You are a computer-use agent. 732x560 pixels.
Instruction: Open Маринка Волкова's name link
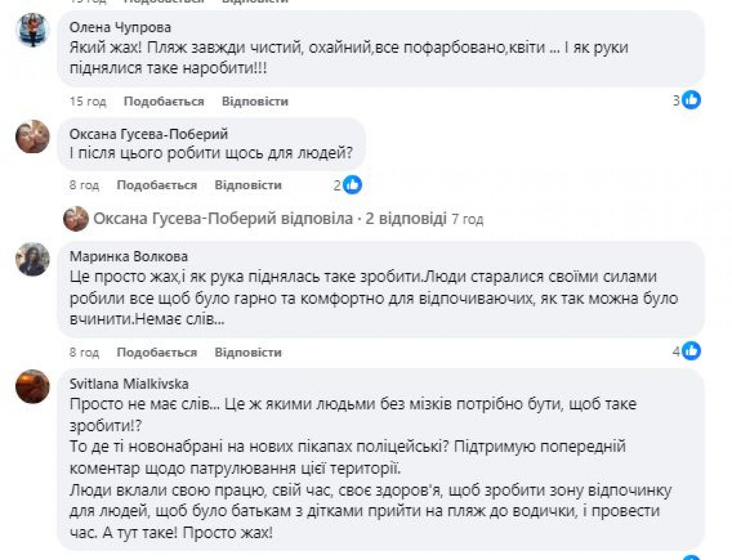[x=128, y=256]
